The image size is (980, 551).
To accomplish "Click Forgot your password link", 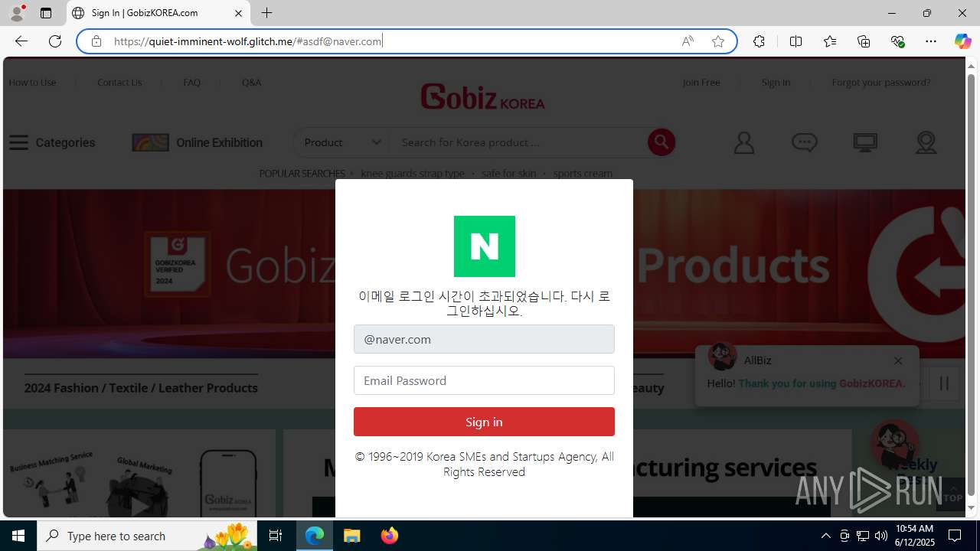I will (881, 82).
